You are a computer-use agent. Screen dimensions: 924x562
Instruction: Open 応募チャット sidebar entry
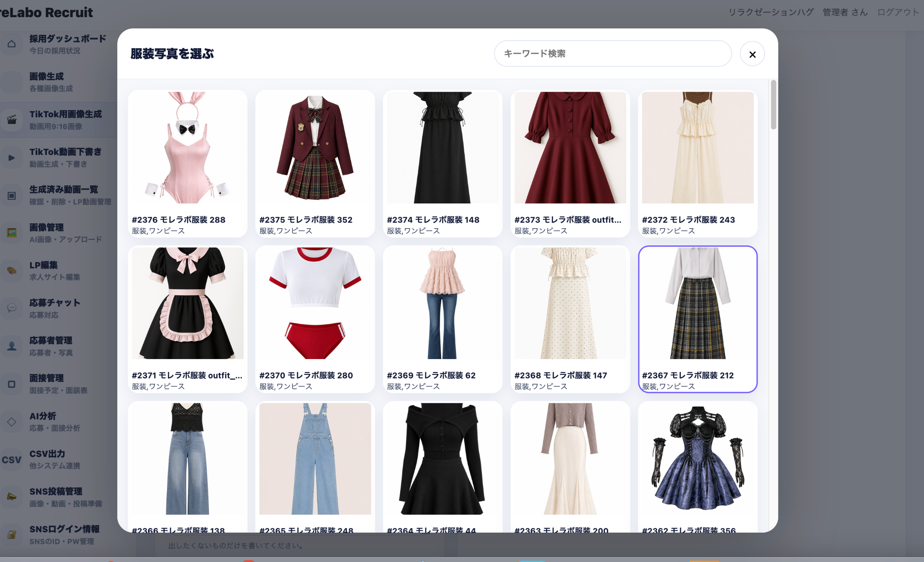(x=59, y=308)
